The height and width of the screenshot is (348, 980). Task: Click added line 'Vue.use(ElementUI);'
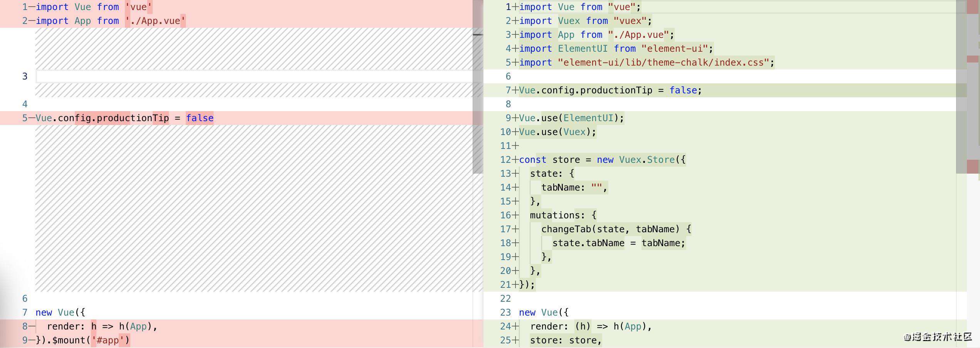(x=571, y=118)
